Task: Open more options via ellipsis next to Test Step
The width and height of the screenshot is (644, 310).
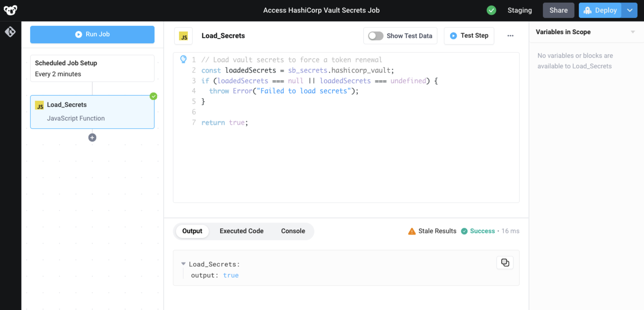Action: click(510, 36)
